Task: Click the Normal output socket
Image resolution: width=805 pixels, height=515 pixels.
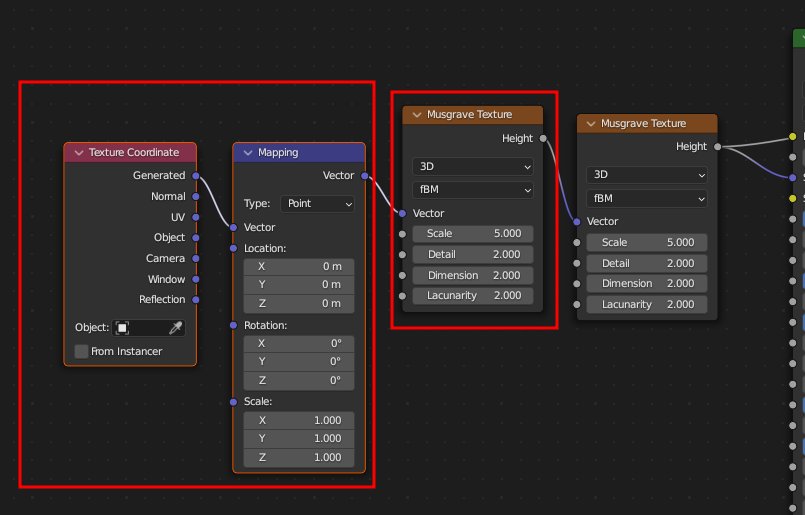Action: [196, 196]
